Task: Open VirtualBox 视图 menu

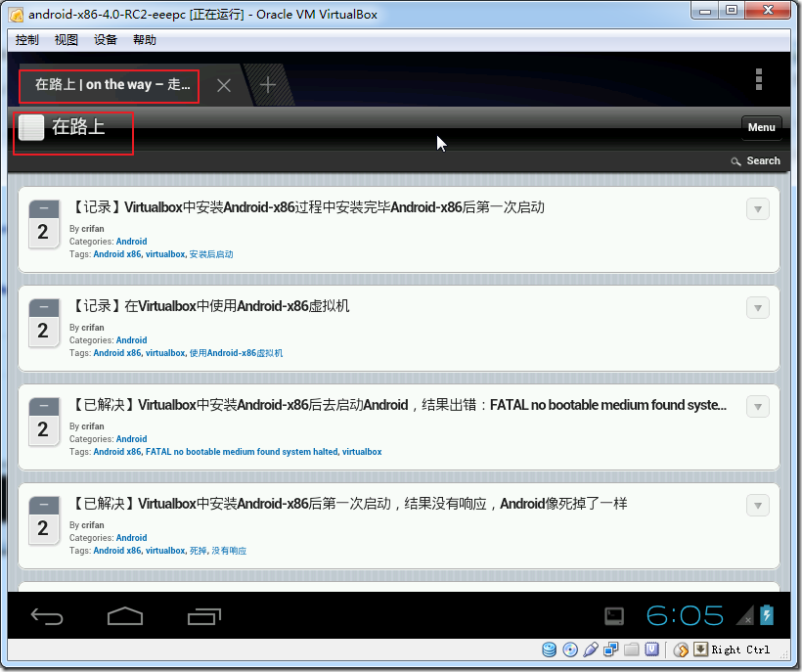Action: click(x=66, y=40)
